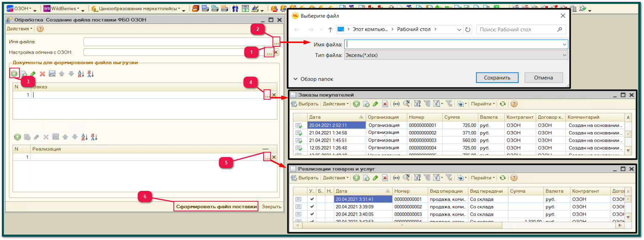Open Перейти dropdown in Заказы покупателей
The height and width of the screenshot is (240, 644).
coord(483,104)
